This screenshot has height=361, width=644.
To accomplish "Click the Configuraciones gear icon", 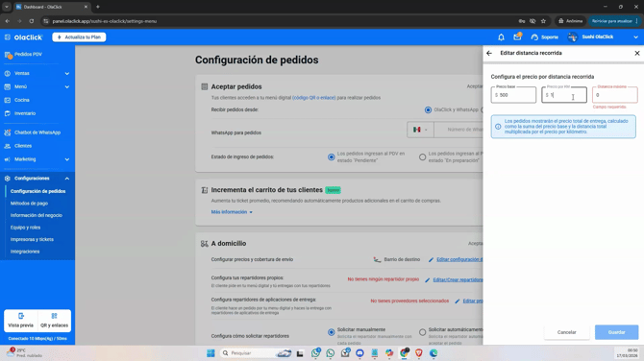I will [x=8, y=179].
